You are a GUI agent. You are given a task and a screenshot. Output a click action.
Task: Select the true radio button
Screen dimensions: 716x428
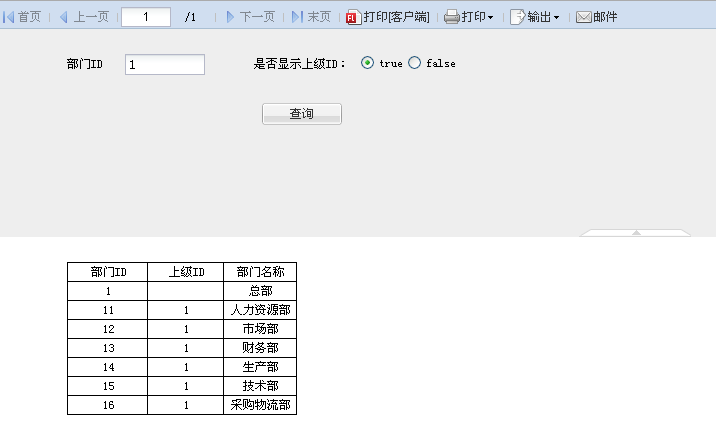coord(367,63)
